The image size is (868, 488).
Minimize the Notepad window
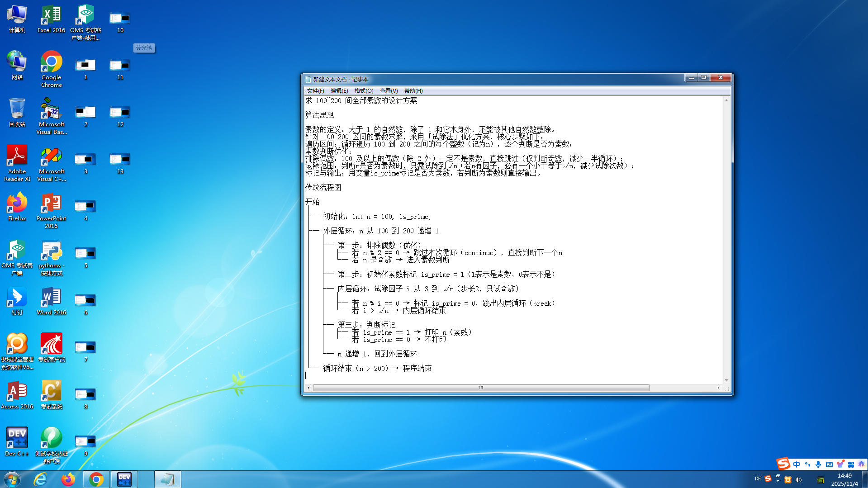pos(691,78)
